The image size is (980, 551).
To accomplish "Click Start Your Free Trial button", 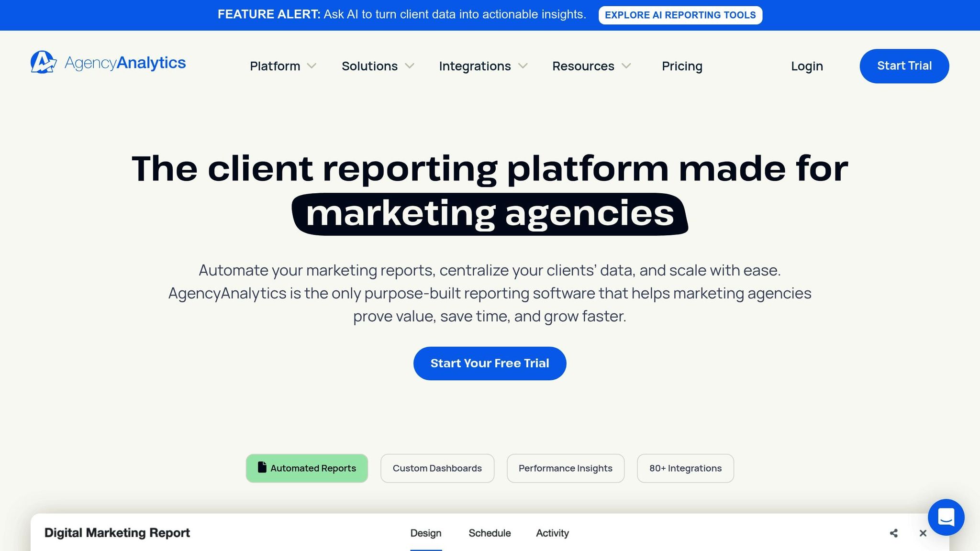I will [490, 364].
